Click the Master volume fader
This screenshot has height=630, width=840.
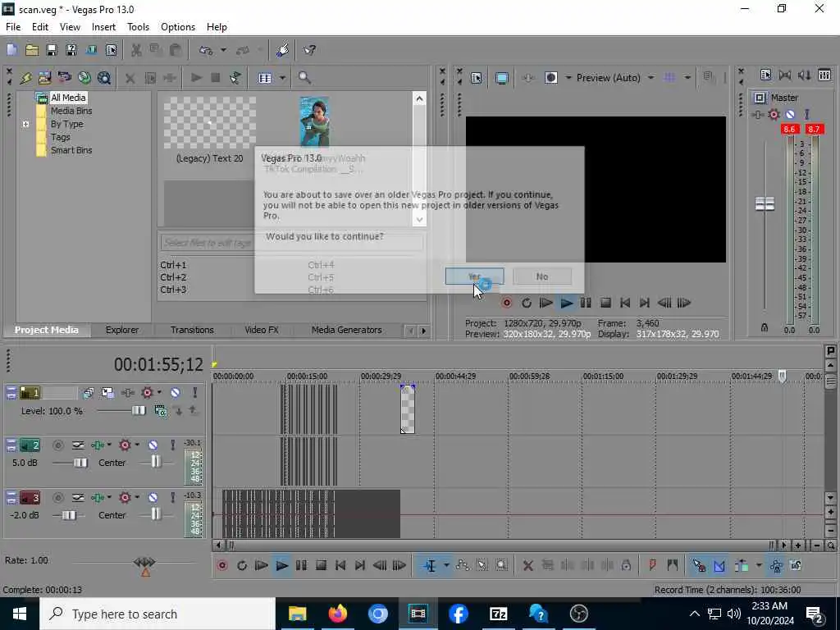pos(765,203)
